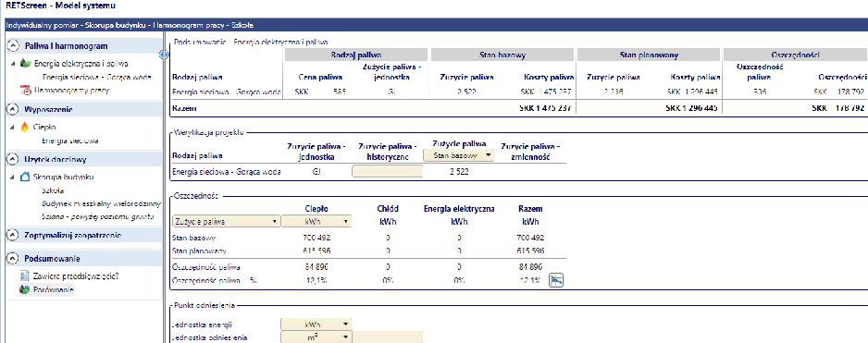Click the Energia elektryczna i paliwa leaf icon
This screenshot has width=868, height=343.
click(26, 64)
